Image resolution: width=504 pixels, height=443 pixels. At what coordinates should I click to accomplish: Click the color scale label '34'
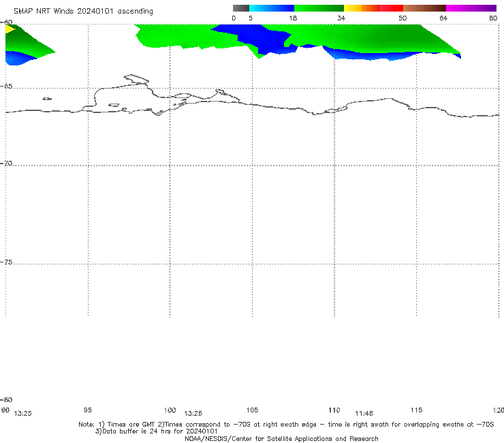(x=341, y=18)
